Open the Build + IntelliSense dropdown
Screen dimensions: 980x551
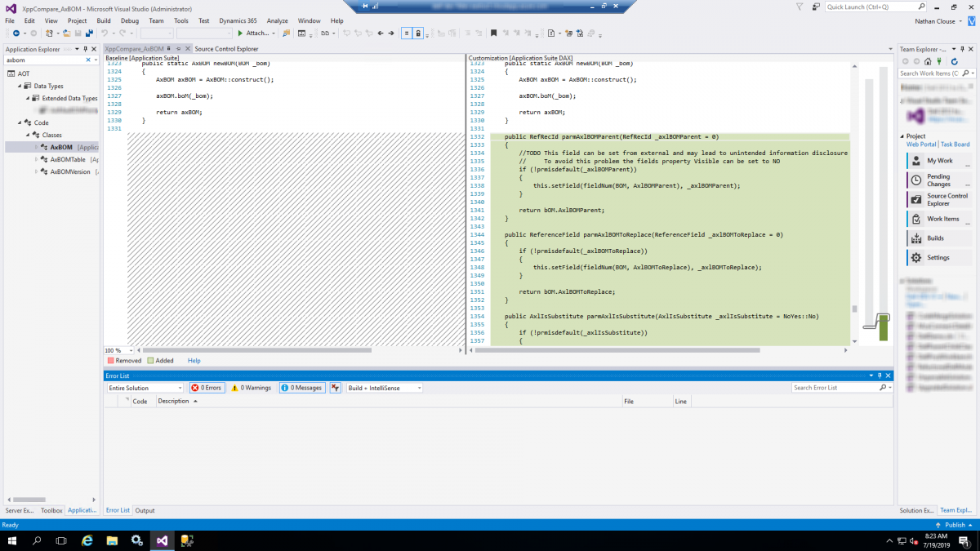(384, 388)
